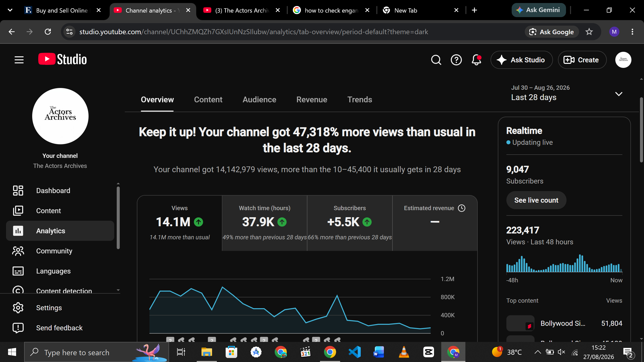Screen dimensions: 644x362
Task: Open the Windows Start menu
Action: tap(12, 352)
